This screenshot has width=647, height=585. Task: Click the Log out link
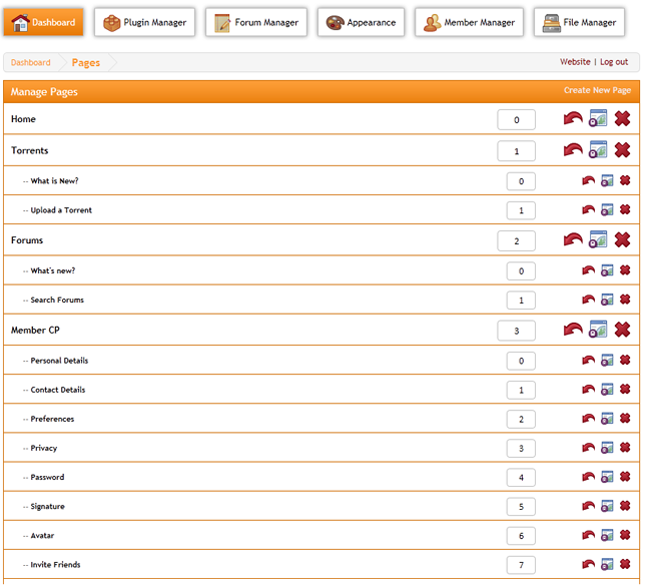coord(614,62)
